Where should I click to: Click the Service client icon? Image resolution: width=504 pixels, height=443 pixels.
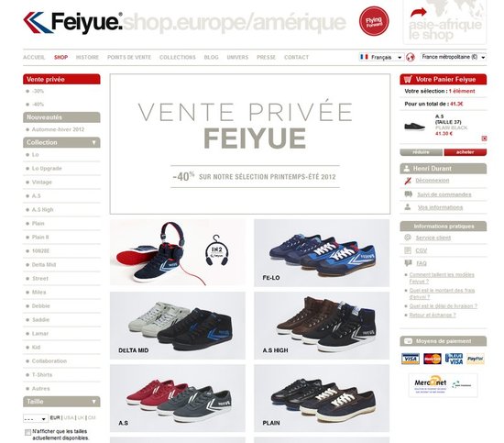[x=408, y=238]
